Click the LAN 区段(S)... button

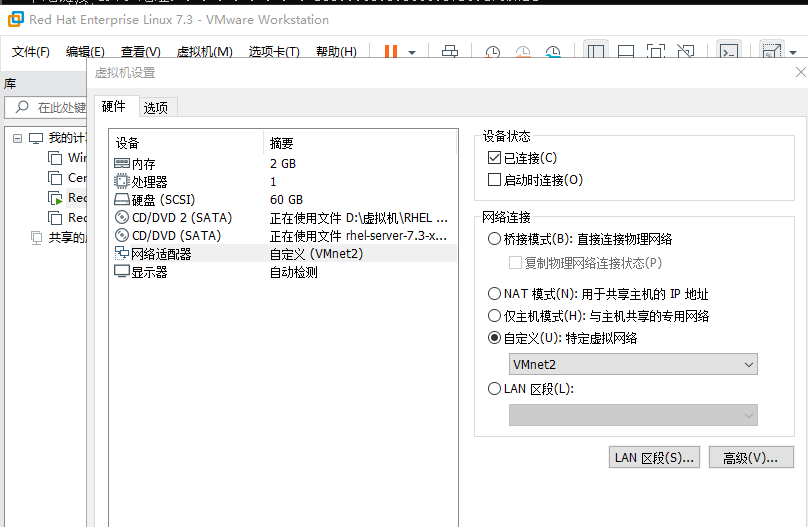[x=654, y=457]
